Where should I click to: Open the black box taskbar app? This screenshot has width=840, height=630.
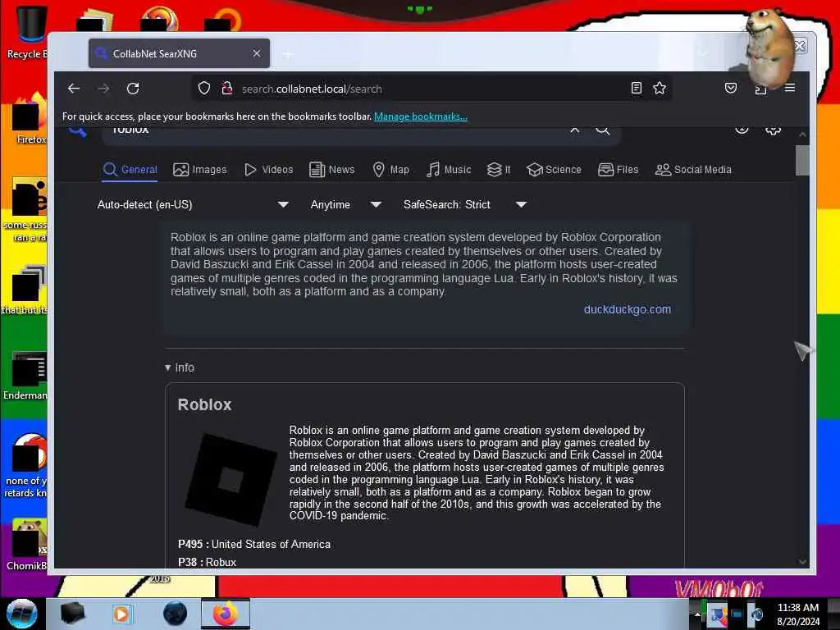(x=72, y=614)
